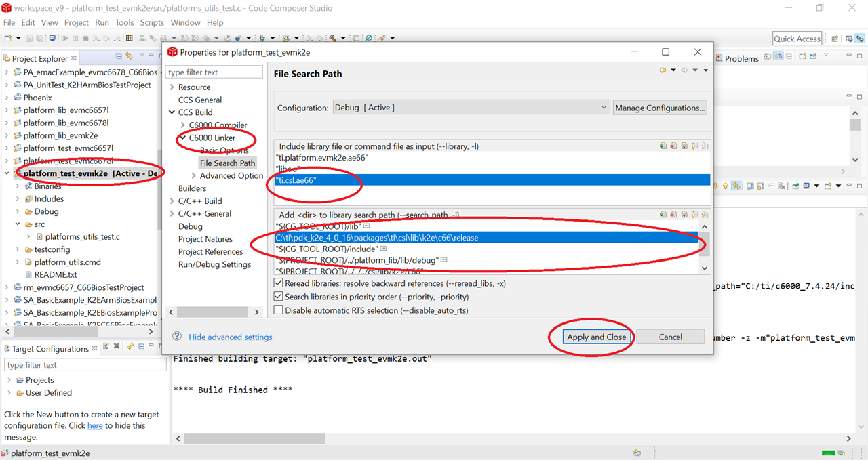
Task: Edit the selected library search path directory
Action: pos(684,215)
